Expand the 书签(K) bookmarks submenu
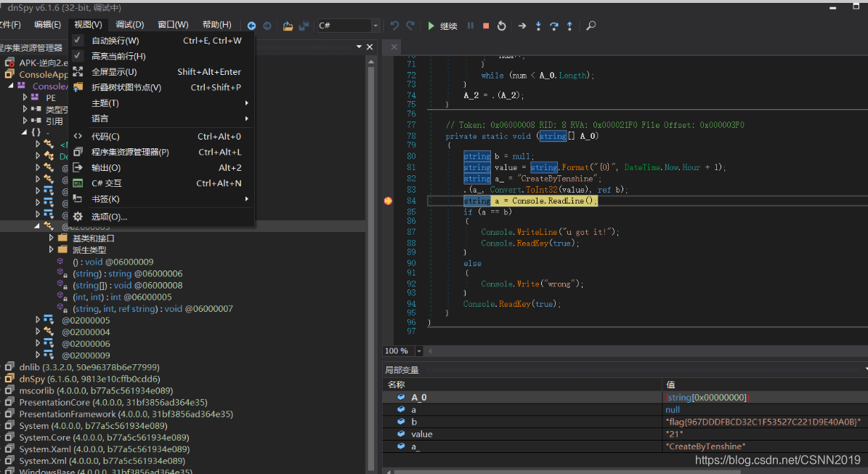Image resolution: width=868 pixels, height=474 pixels. pos(161,198)
